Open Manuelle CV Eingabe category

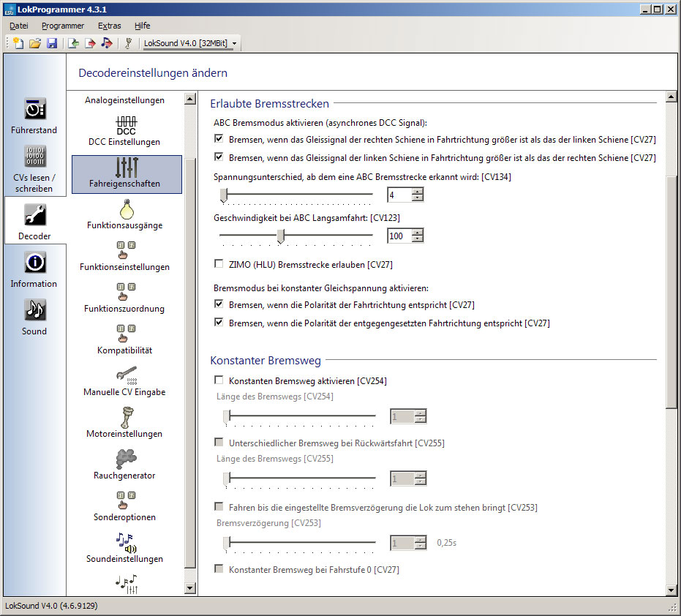[125, 381]
